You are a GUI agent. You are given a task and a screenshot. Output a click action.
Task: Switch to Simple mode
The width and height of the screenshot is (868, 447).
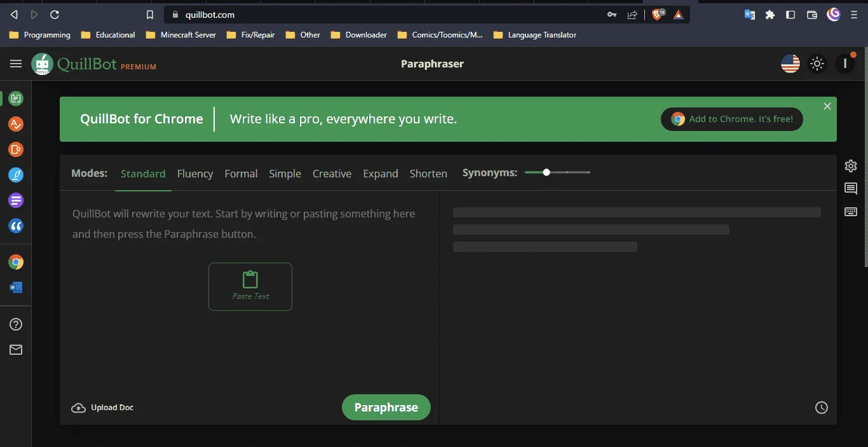point(285,174)
